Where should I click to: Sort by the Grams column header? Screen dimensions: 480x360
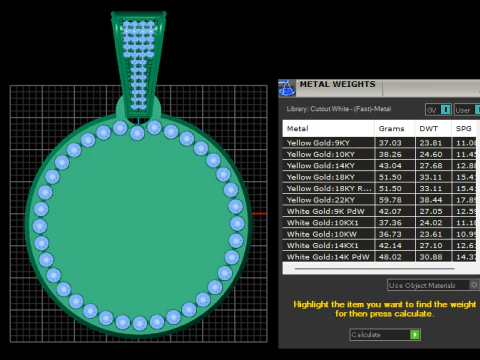pyautogui.click(x=395, y=129)
